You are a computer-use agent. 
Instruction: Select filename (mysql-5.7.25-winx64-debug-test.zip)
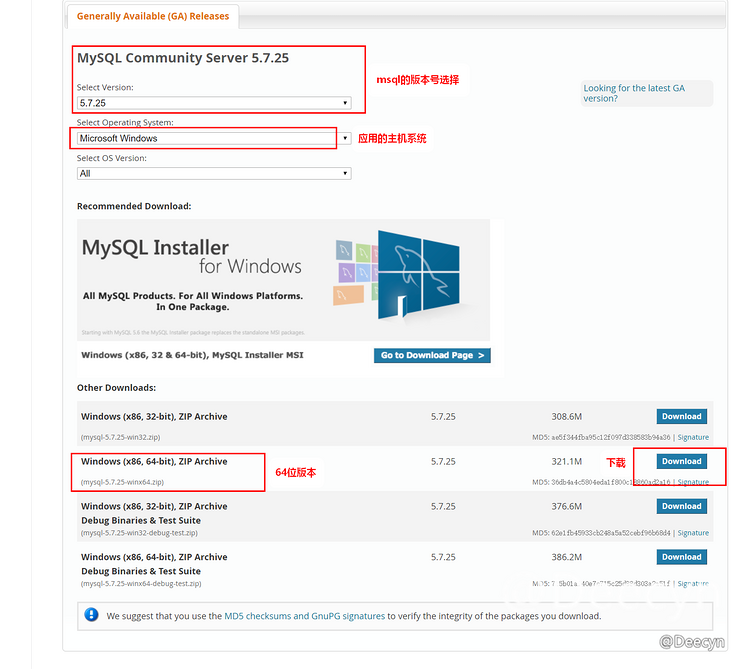pyautogui.click(x=141, y=584)
